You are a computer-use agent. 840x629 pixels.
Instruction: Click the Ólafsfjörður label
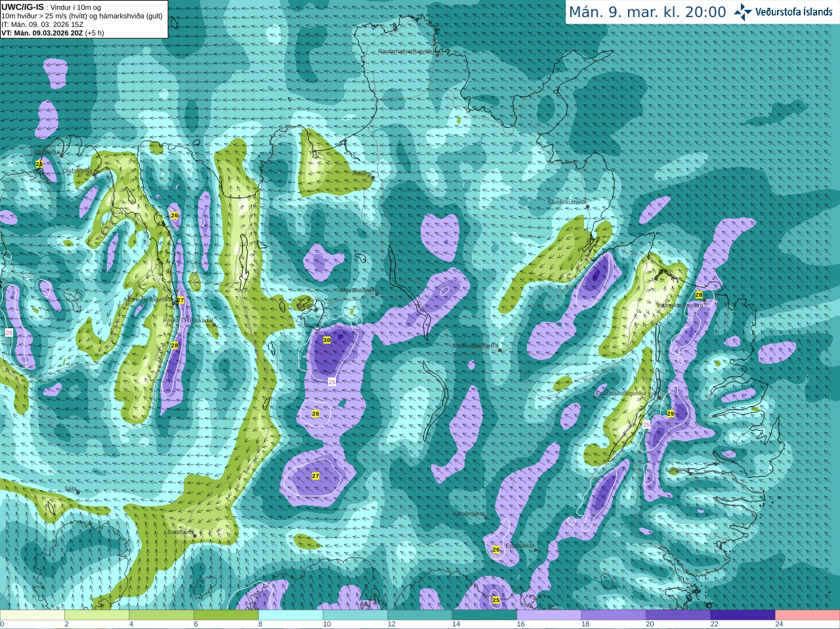77,171
